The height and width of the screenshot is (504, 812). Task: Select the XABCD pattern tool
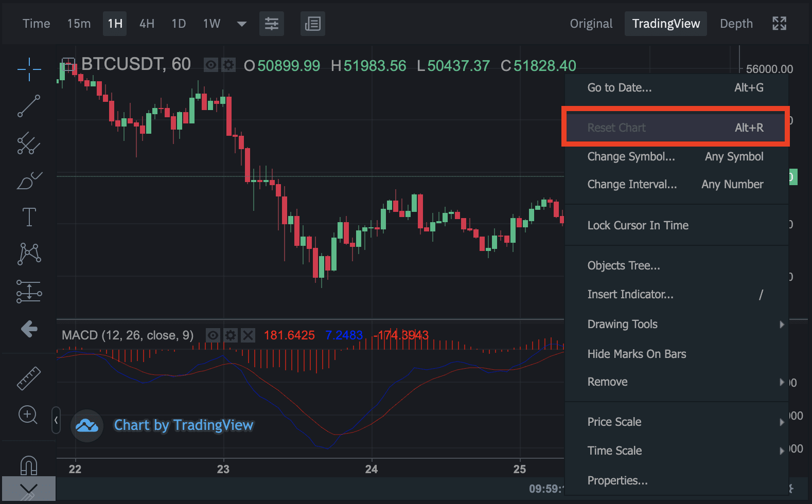pos(29,254)
